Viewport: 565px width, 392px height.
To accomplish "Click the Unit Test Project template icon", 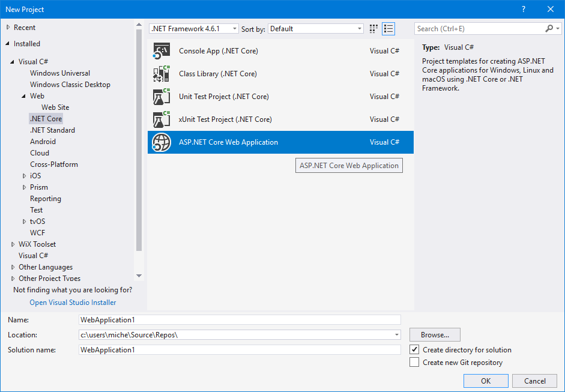I will click(x=162, y=97).
